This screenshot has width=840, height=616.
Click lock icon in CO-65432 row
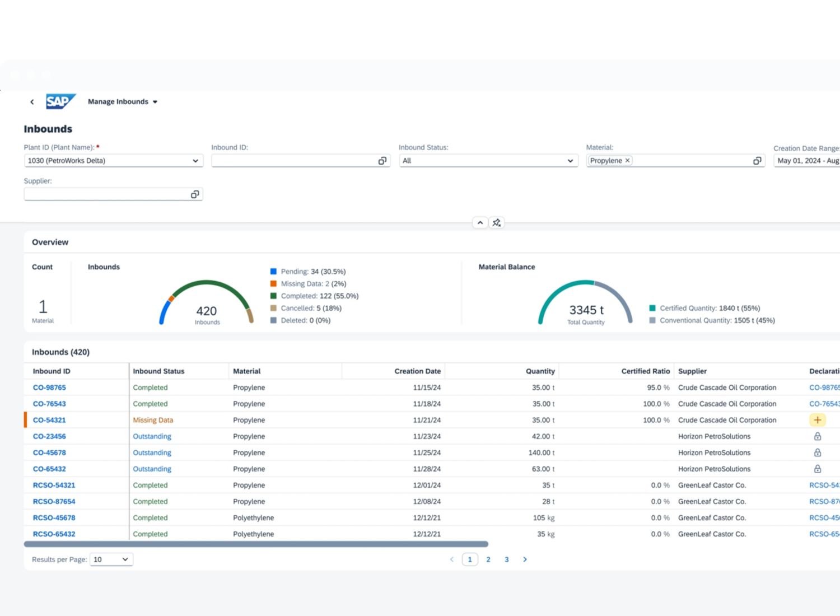tap(817, 469)
